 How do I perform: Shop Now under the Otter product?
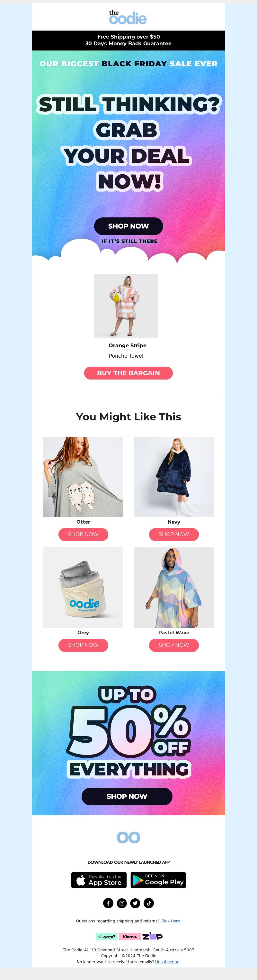pos(83,534)
